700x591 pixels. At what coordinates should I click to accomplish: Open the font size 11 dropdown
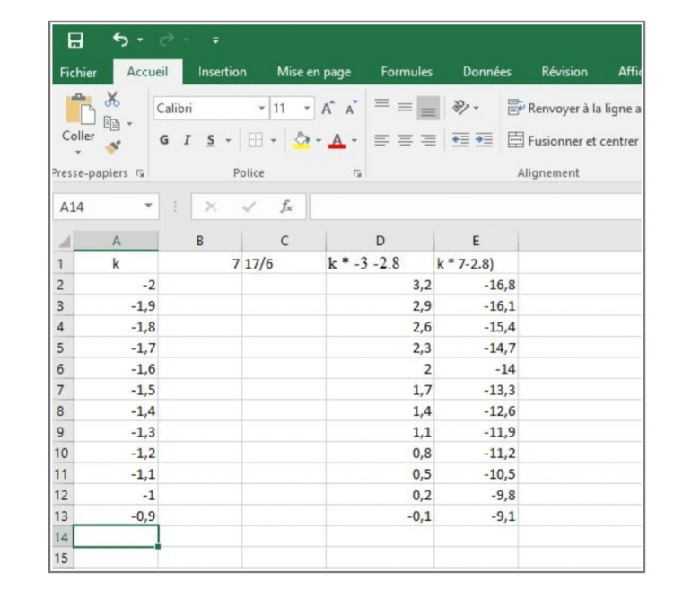pos(306,109)
